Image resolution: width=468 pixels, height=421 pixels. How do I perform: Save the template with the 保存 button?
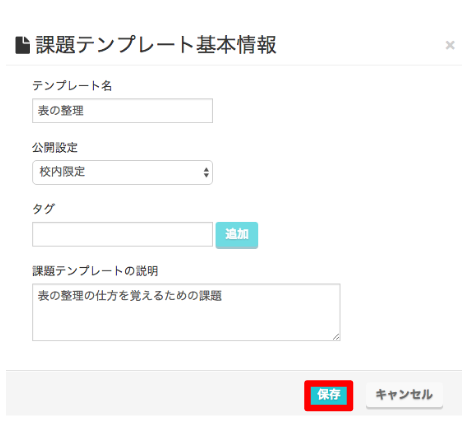(329, 395)
